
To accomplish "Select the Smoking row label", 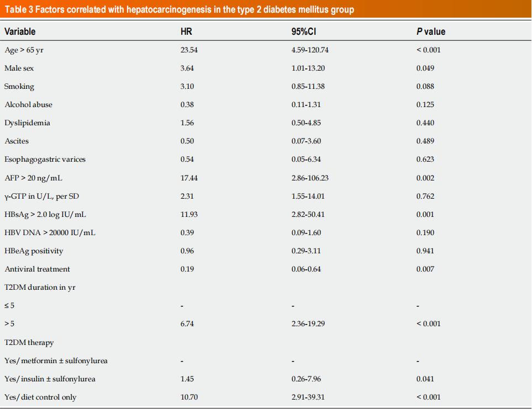I will [x=19, y=86].
